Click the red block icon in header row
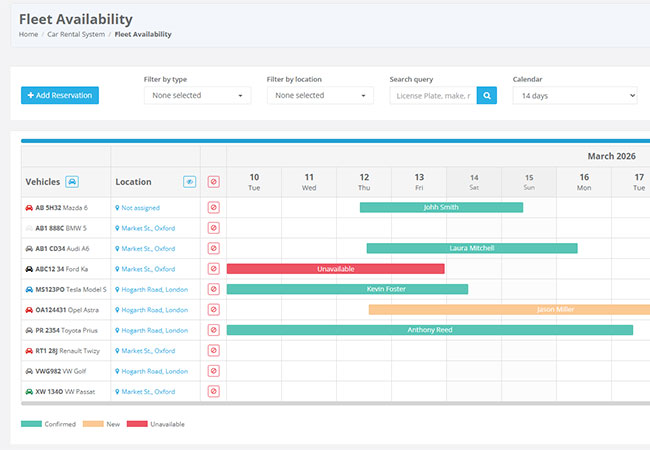The width and height of the screenshot is (650, 450). tap(213, 181)
